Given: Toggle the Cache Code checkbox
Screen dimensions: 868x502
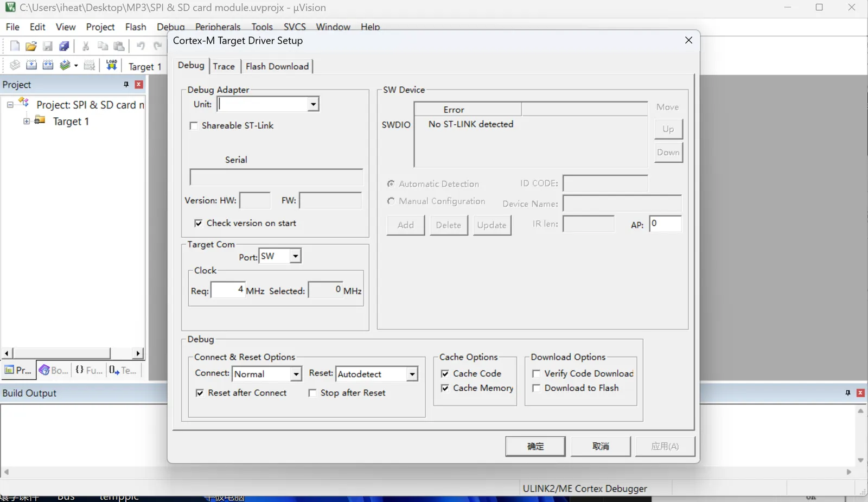Looking at the screenshot, I should pyautogui.click(x=445, y=373).
